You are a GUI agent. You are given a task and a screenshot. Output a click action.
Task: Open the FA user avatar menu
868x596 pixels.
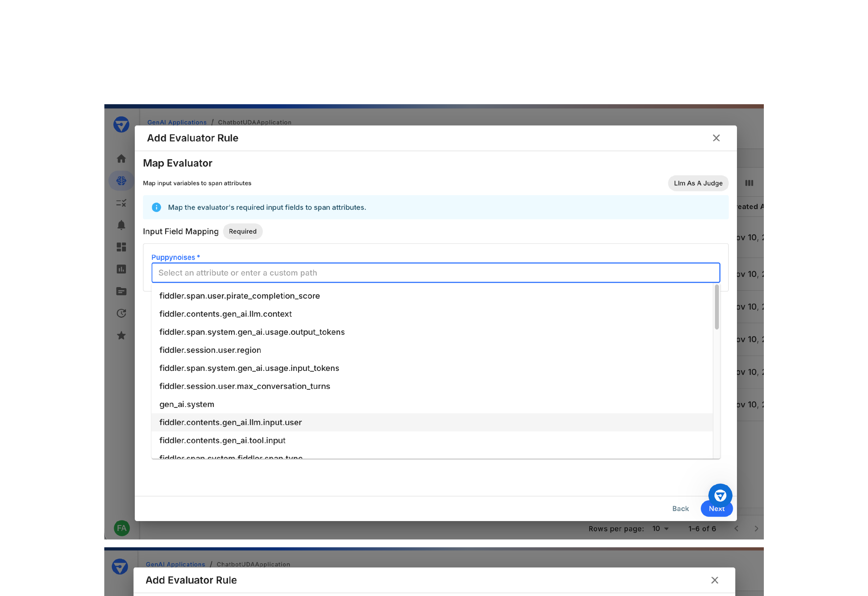click(x=121, y=528)
